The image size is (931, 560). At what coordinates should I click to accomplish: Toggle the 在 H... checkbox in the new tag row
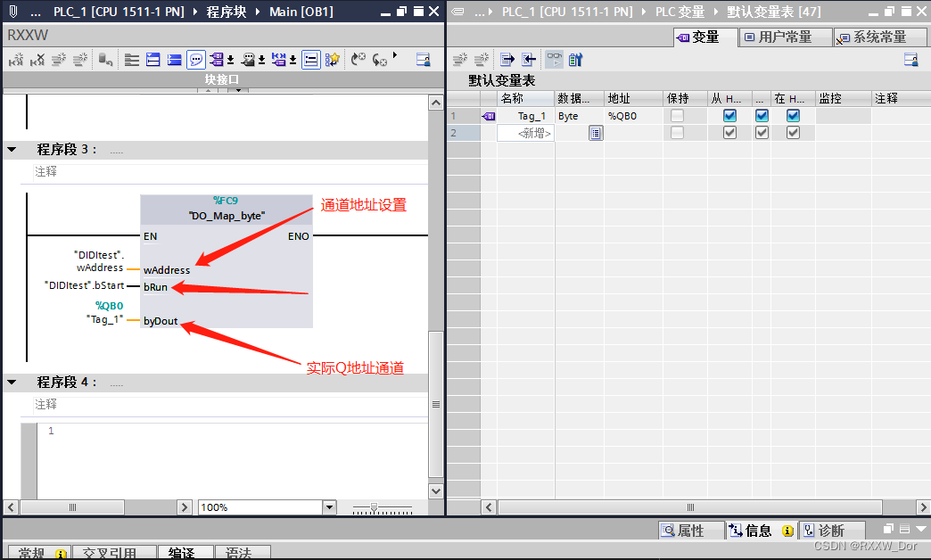click(793, 133)
